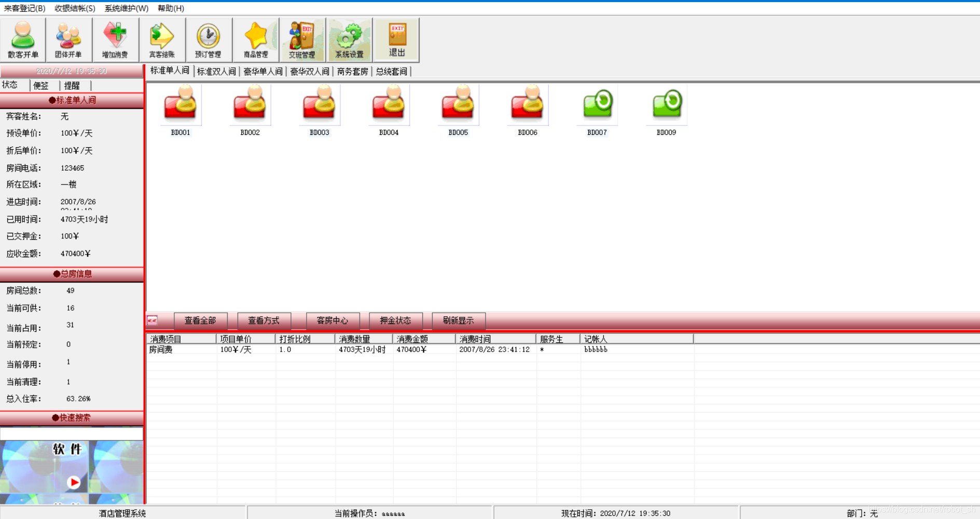Switch to the 豪华双人间 tab
This screenshot has width=980, height=519.
[x=310, y=72]
